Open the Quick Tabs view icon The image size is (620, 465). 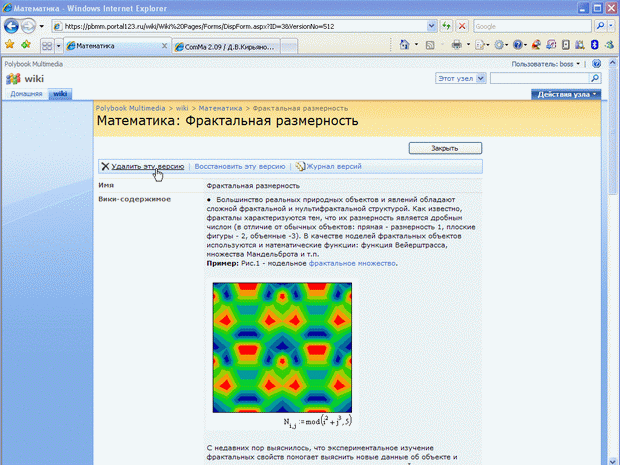pyautogui.click(x=47, y=46)
